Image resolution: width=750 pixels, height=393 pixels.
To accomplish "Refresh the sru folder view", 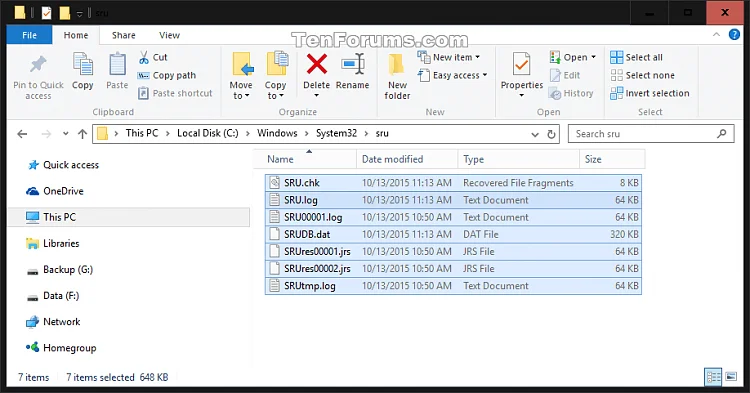I will click(x=551, y=134).
